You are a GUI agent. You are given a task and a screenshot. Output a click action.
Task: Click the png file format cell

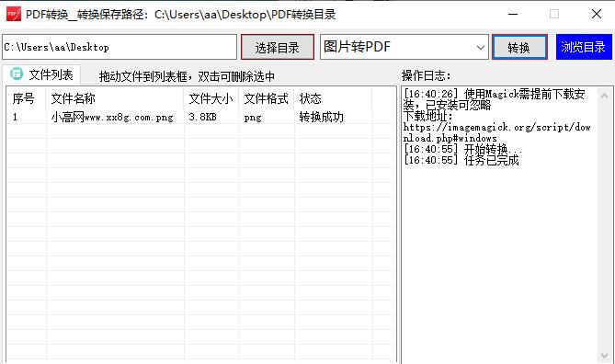[253, 118]
